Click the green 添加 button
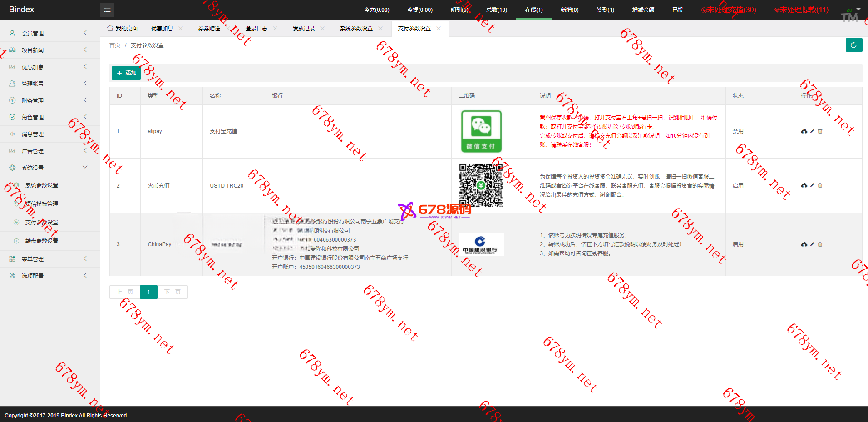Viewport: 868px width, 422px height. pos(126,73)
